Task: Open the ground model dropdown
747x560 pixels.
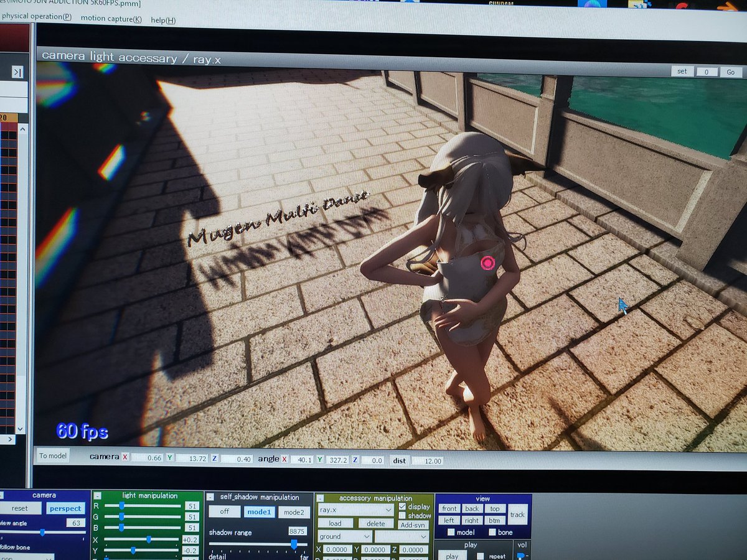Action: (345, 536)
